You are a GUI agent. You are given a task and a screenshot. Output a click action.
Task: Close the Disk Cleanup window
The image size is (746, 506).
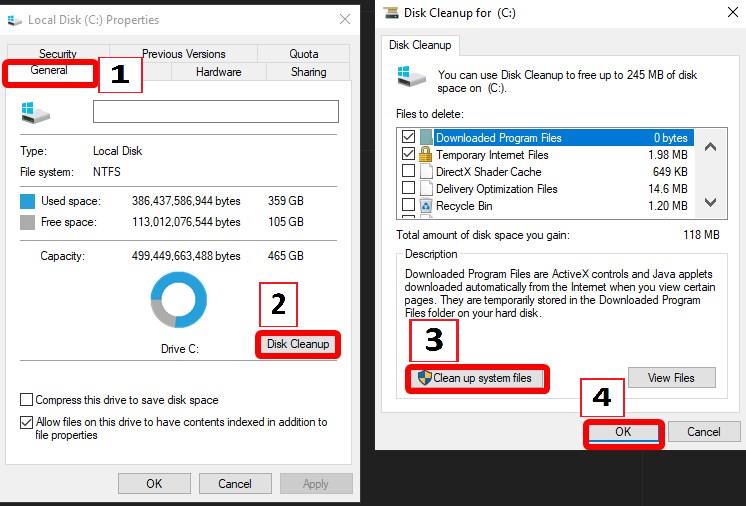click(x=733, y=12)
